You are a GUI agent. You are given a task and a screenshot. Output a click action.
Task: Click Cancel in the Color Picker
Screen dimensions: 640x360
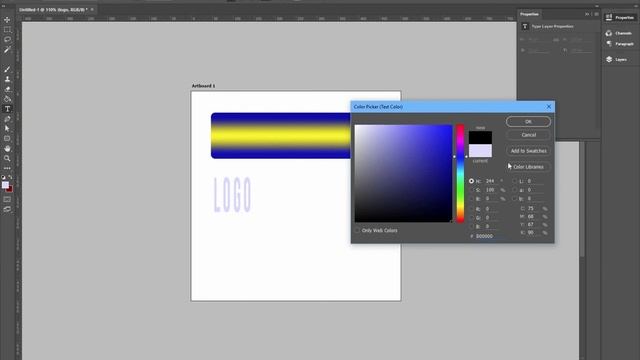click(528, 135)
